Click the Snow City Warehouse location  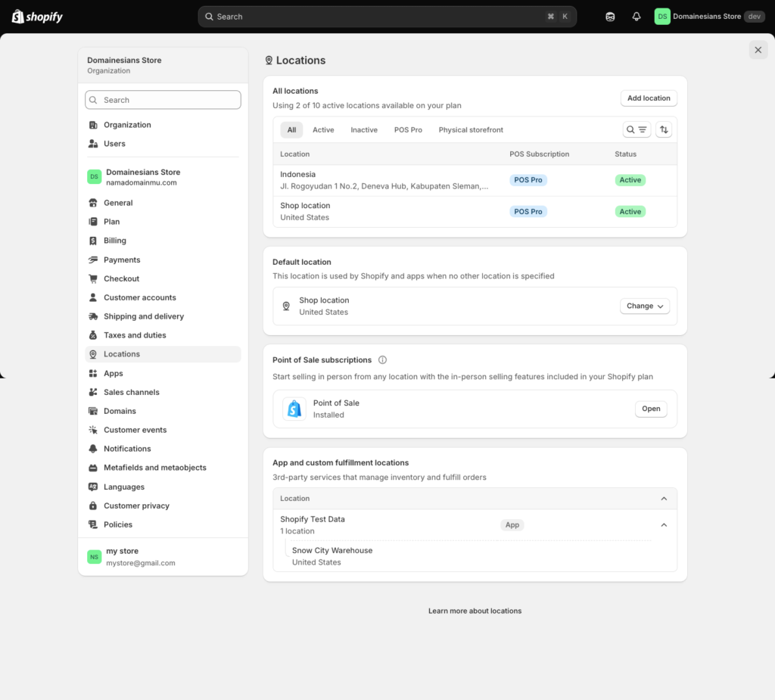pos(332,556)
